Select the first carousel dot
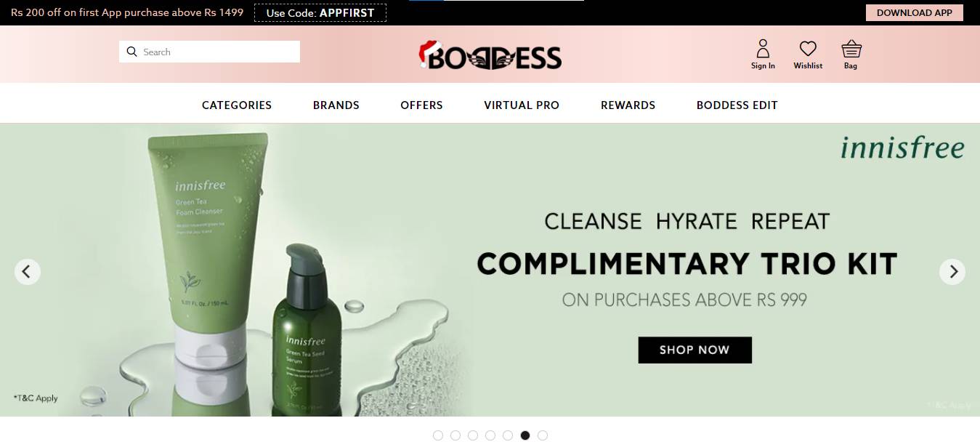980x442 pixels. [438, 435]
